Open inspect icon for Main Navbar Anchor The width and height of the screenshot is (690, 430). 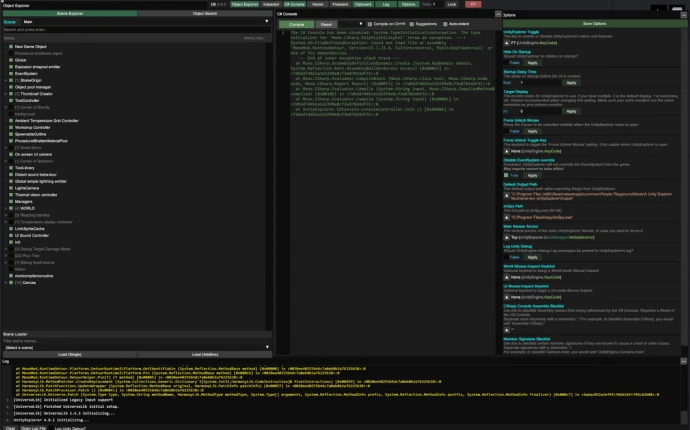(x=506, y=237)
